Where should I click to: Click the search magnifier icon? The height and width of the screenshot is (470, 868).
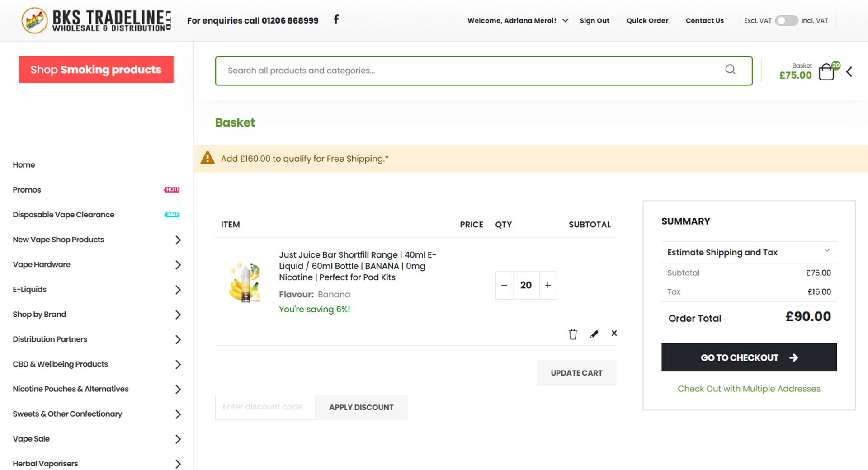click(x=730, y=69)
